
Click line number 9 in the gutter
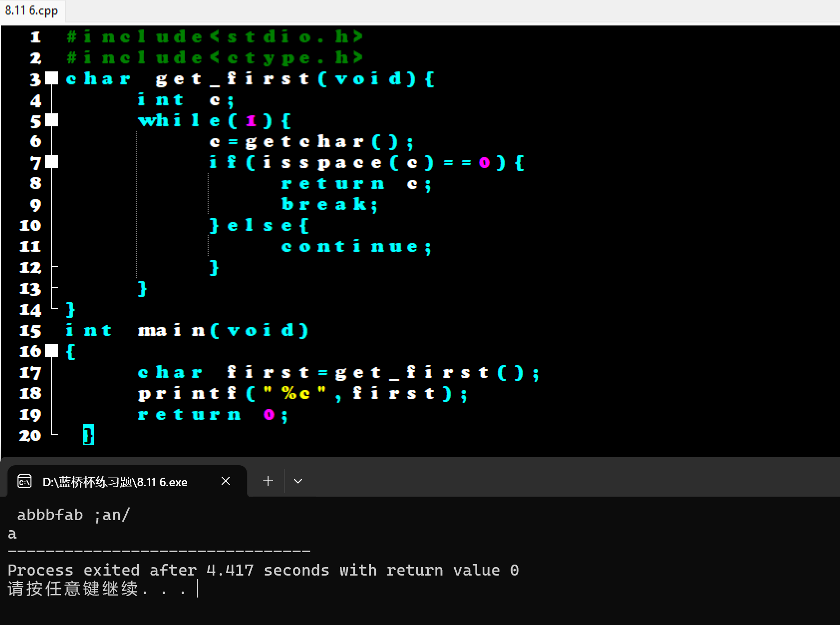[x=35, y=205]
